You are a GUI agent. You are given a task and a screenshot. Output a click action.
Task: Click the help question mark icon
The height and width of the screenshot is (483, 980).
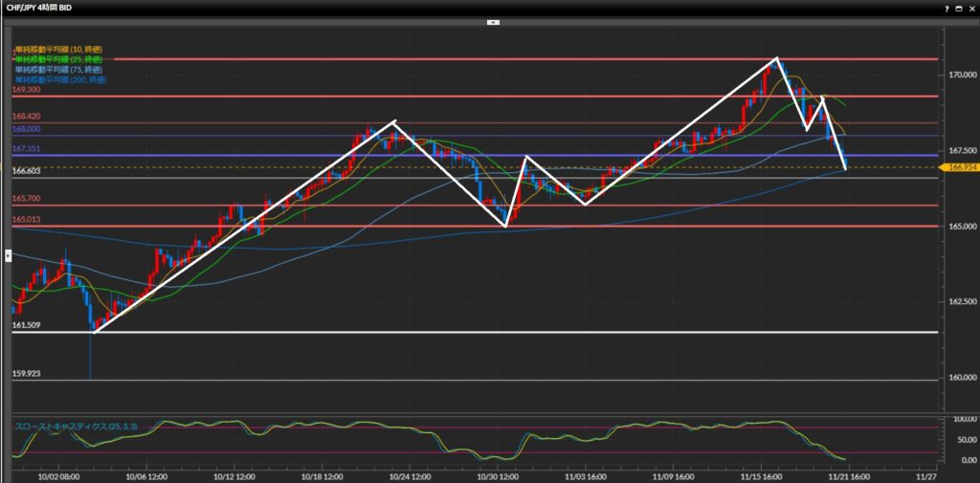point(947,7)
